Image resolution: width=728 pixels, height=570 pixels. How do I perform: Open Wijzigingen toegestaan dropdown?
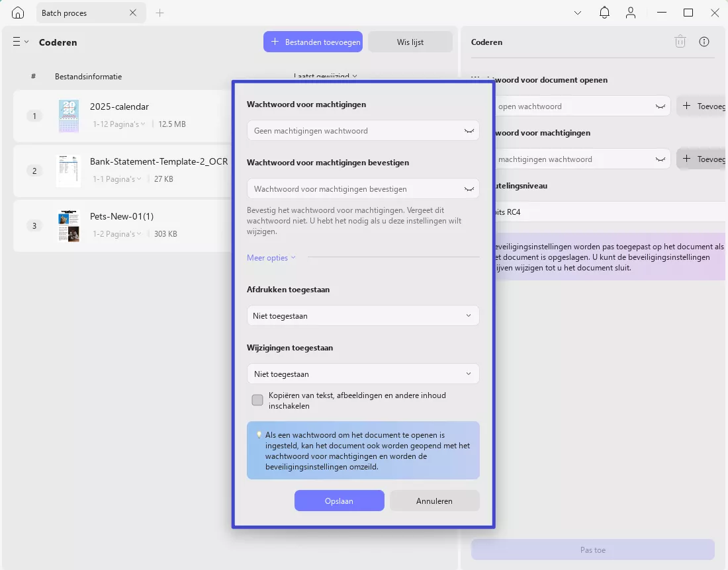[x=363, y=374]
